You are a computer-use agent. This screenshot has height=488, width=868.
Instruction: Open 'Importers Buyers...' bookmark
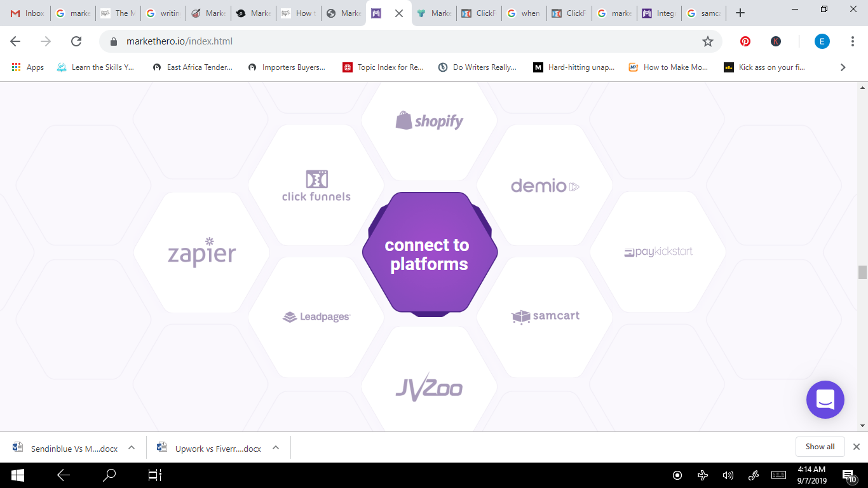[x=287, y=67]
